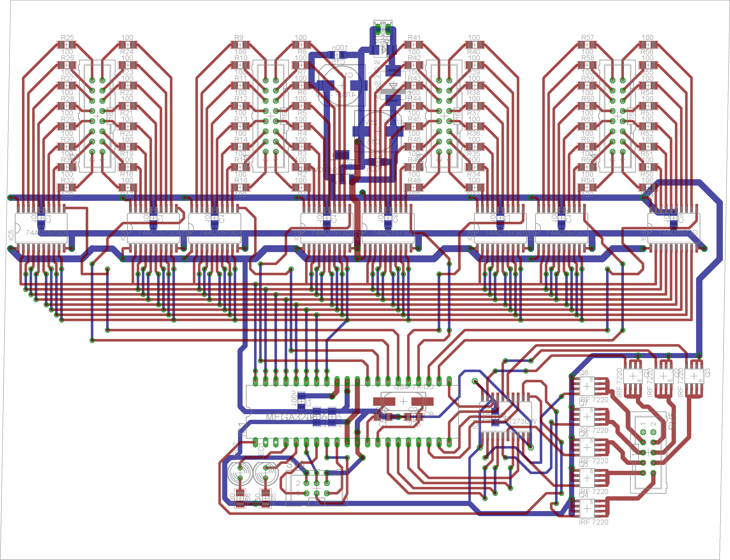
Task: Select the R32 resistor pad
Action: click(x=67, y=187)
